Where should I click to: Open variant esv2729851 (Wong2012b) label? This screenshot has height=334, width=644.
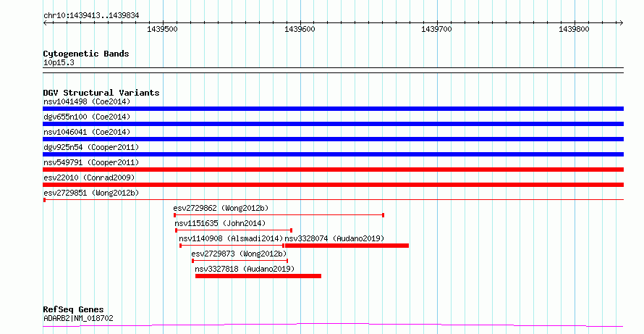(91, 193)
